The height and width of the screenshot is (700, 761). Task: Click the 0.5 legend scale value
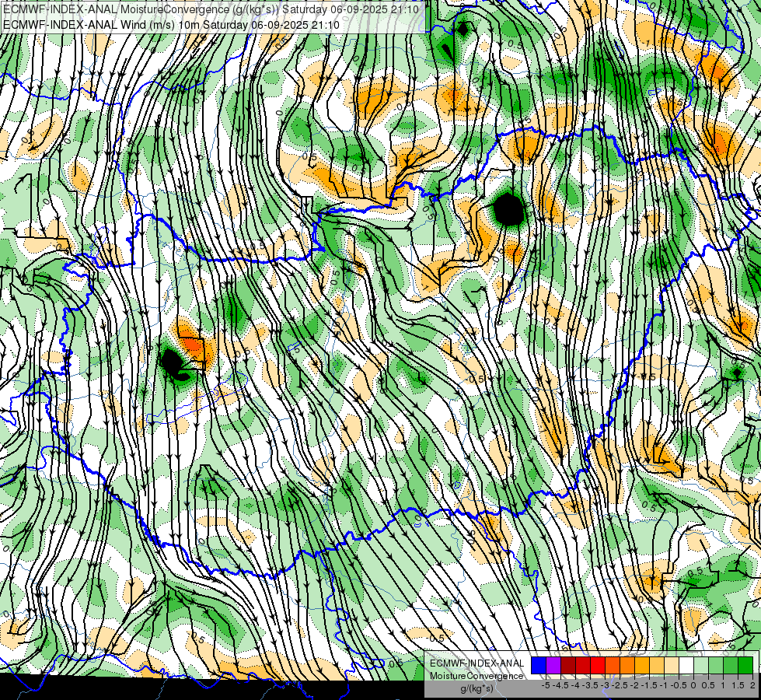point(708,685)
